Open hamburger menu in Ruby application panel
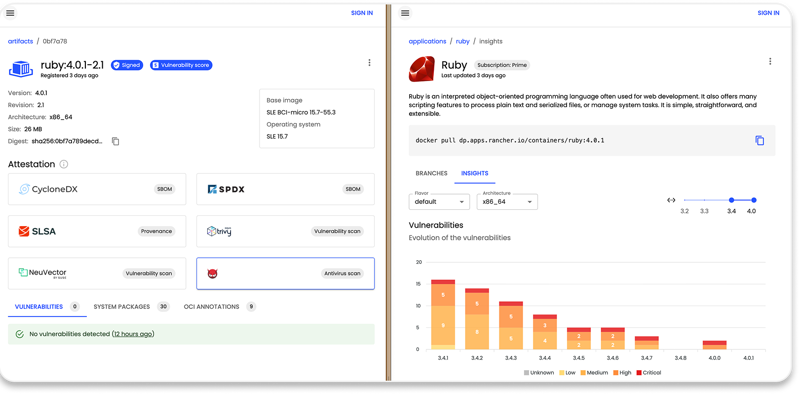 405,13
